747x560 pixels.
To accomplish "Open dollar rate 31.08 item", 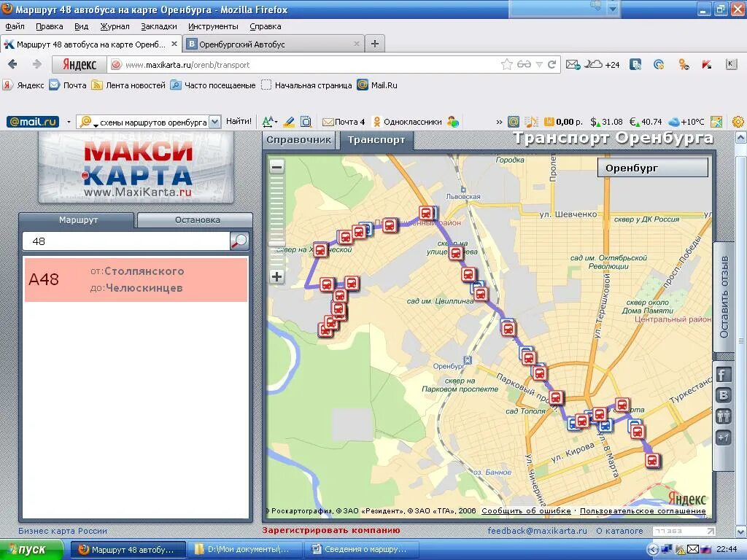I will [606, 122].
